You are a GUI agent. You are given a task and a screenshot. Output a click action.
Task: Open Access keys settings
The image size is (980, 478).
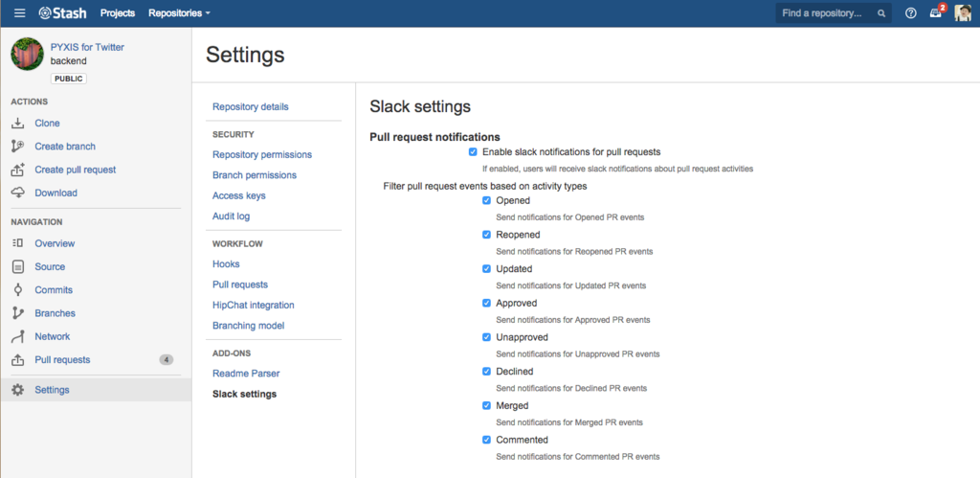click(238, 195)
